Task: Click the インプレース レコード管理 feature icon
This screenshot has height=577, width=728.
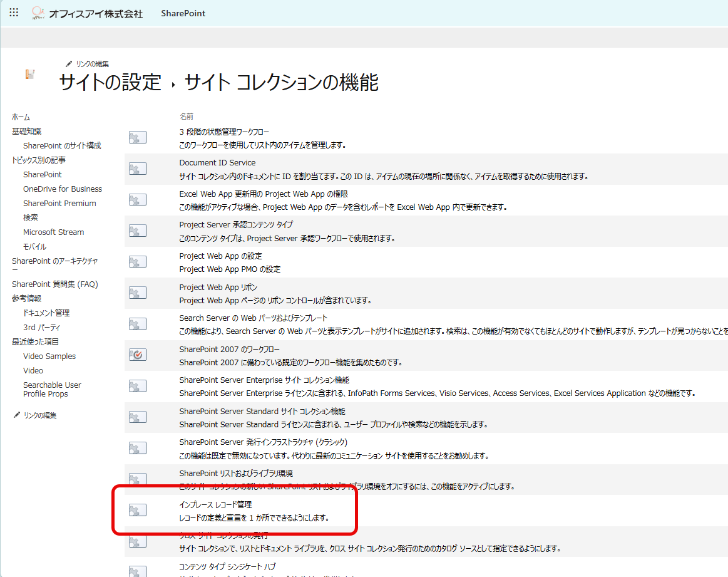Action: [x=138, y=511]
